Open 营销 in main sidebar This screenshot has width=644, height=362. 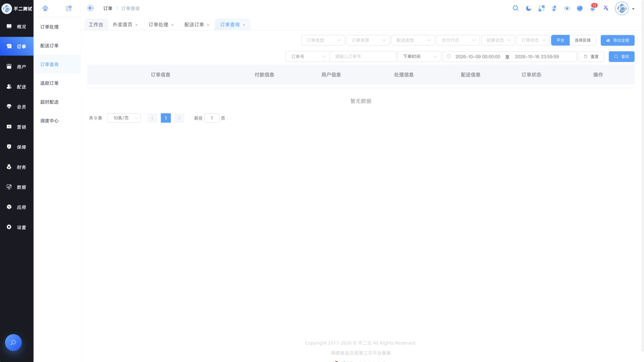pyautogui.click(x=17, y=127)
